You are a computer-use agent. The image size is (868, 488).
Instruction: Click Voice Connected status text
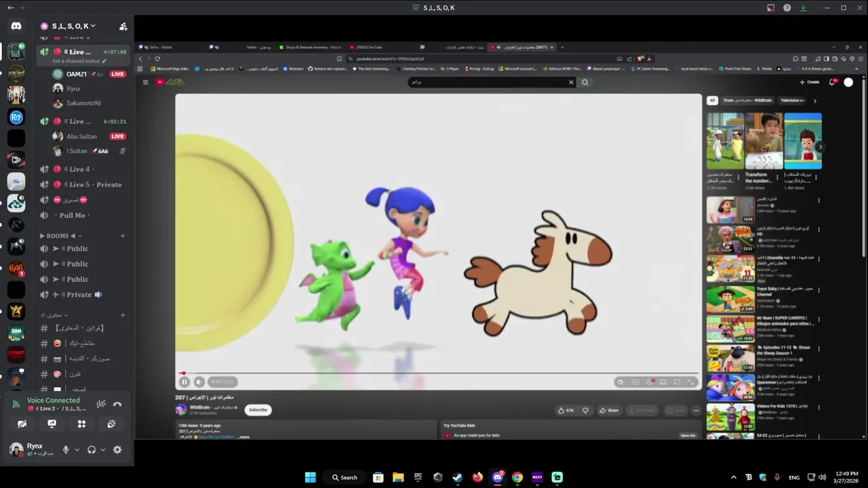[54, 401]
